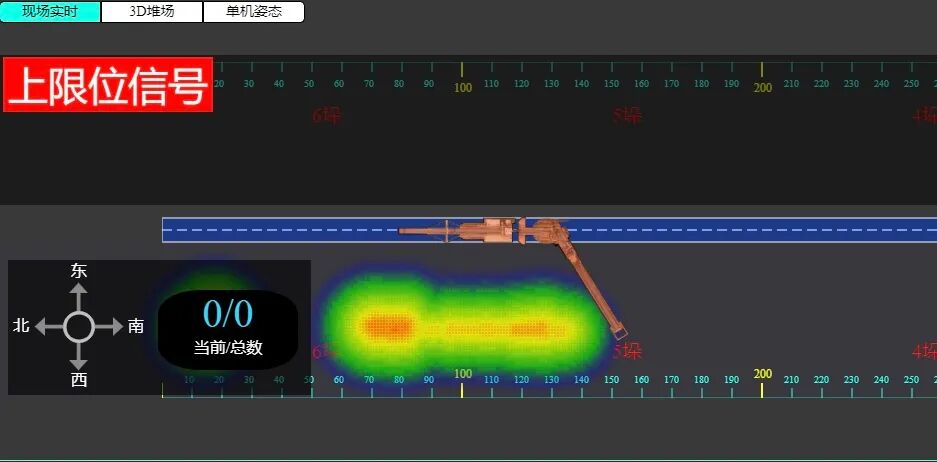This screenshot has width=937, height=462.
Task: Open the 3D堆场 tab
Action: (x=152, y=11)
